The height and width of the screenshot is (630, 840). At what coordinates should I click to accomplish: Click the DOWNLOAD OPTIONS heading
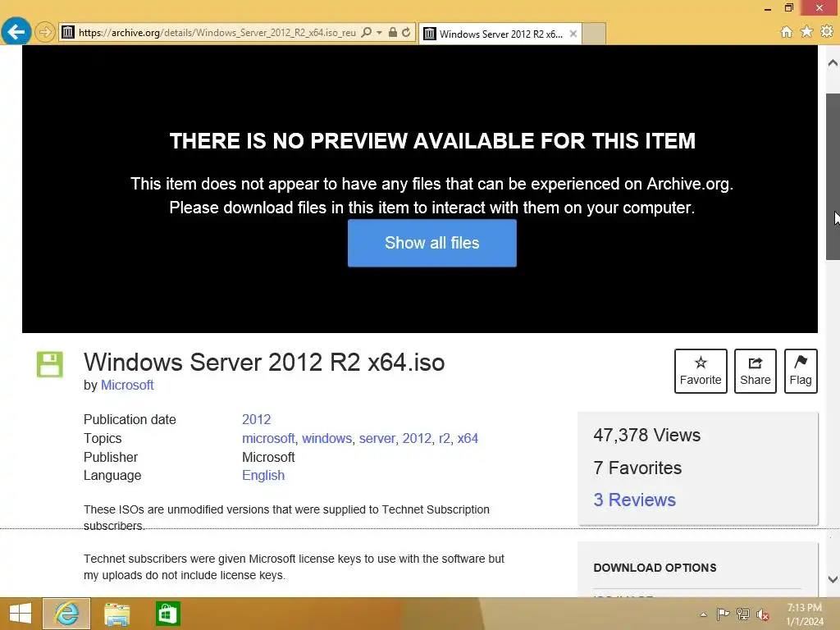[655, 568]
